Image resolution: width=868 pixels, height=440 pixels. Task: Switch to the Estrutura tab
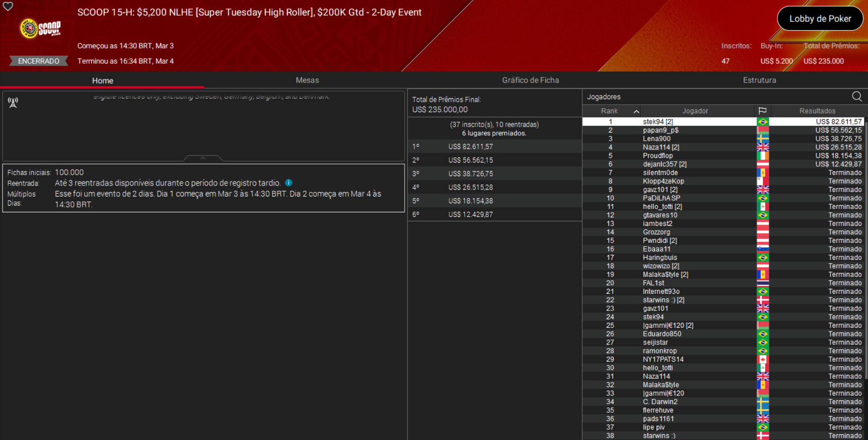pos(759,80)
